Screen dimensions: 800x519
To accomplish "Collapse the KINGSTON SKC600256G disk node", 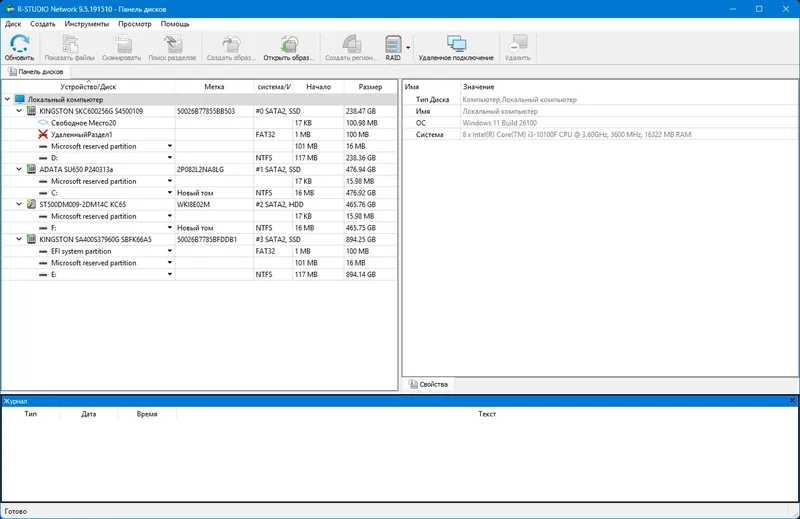I will pos(19,111).
